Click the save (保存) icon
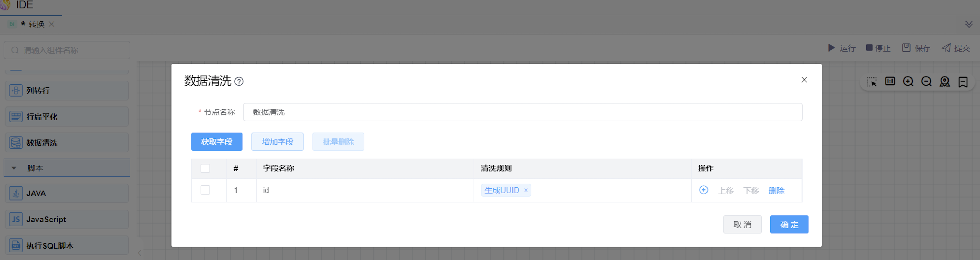The width and height of the screenshot is (980, 260). [x=906, y=48]
